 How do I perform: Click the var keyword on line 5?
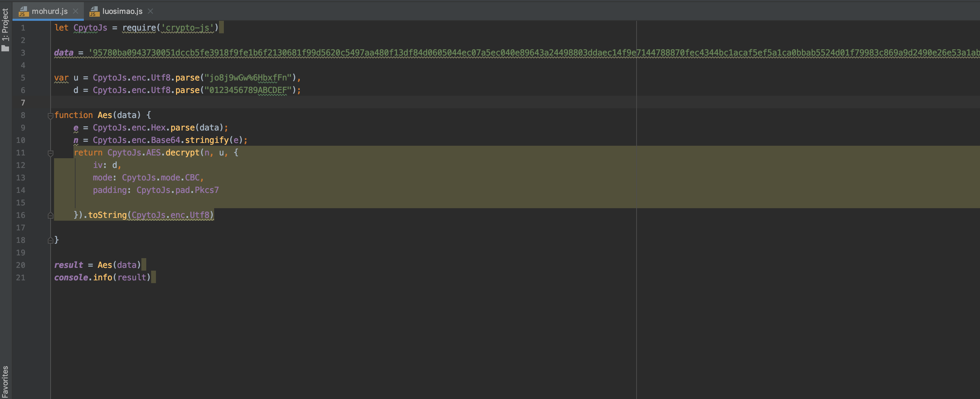[x=61, y=78]
